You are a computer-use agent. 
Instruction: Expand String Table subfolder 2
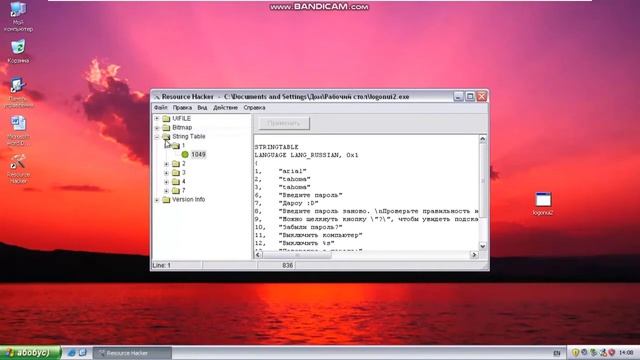point(167,164)
